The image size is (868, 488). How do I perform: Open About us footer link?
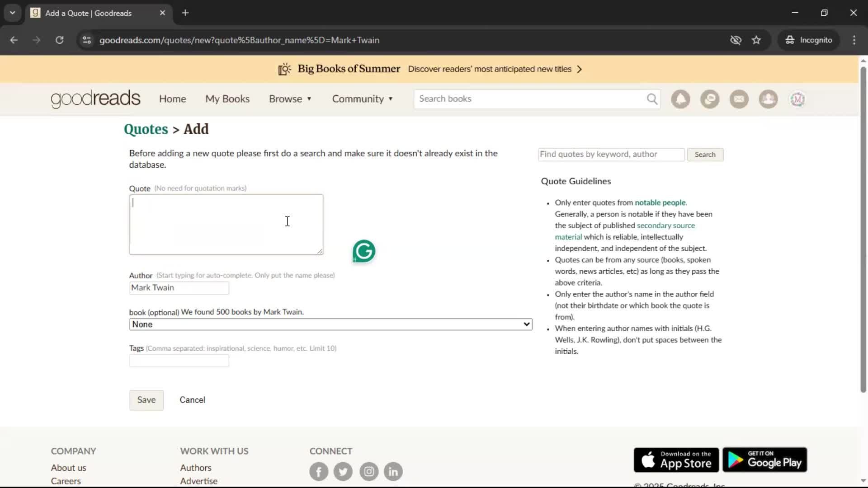point(68,468)
